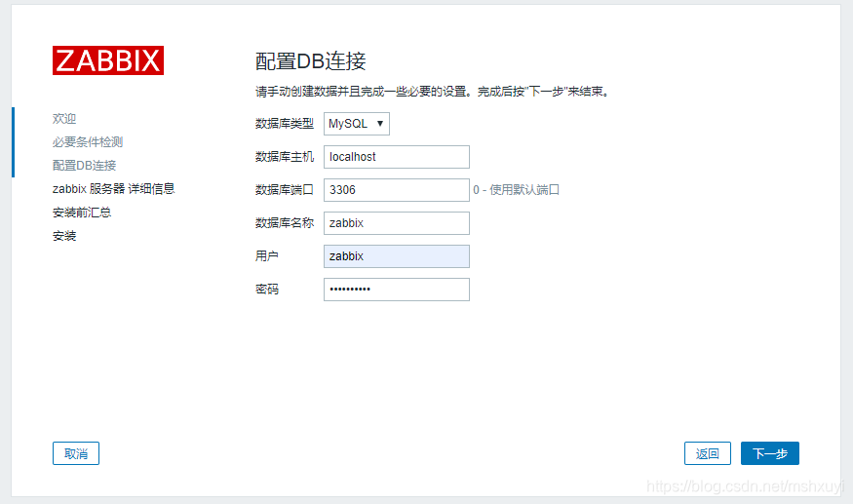Select the 配置DB连接 step in sidebar
The image size is (853, 504).
[84, 166]
